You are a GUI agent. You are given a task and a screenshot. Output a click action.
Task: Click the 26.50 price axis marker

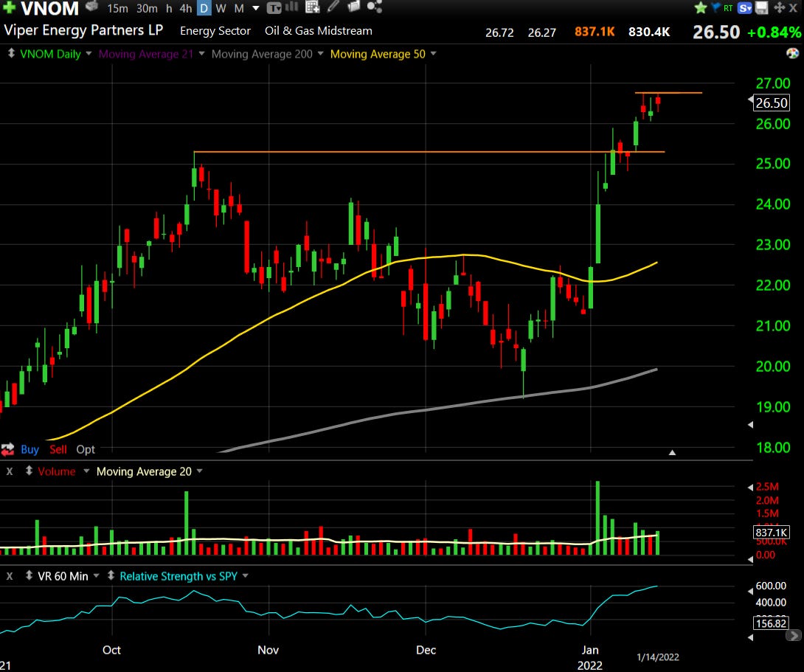pos(772,103)
